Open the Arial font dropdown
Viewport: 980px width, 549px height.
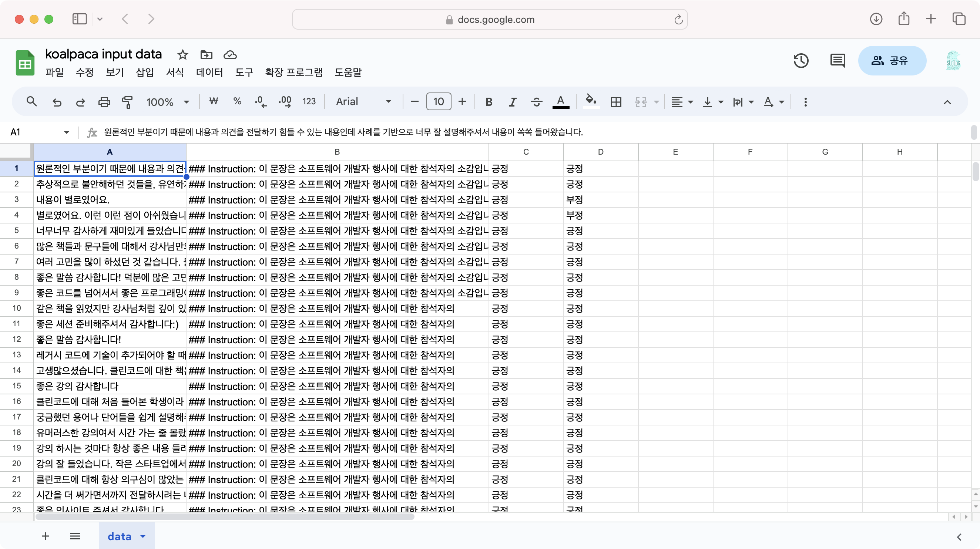coord(388,101)
